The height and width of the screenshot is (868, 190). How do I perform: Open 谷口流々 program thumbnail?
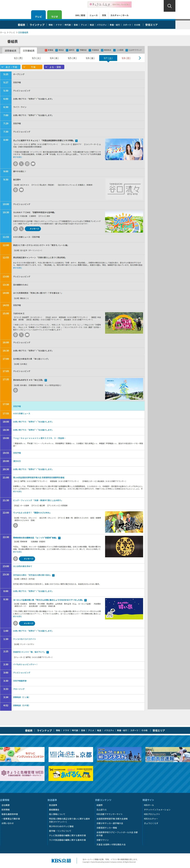point(124,189)
